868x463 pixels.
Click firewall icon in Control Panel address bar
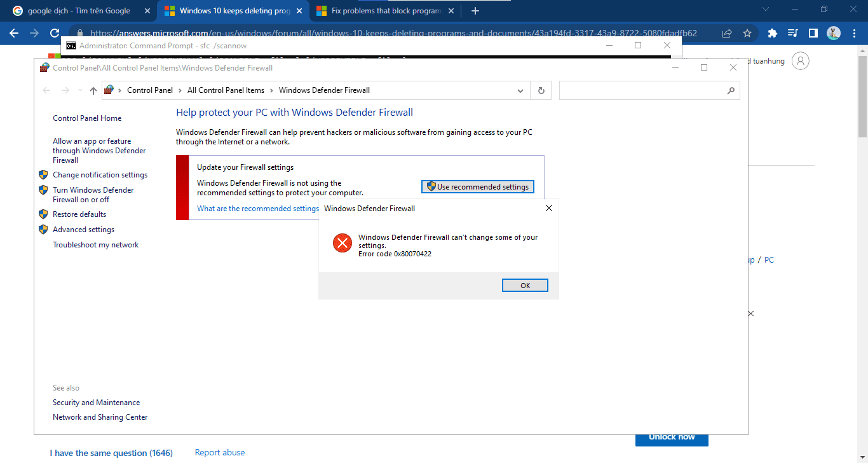click(x=109, y=90)
